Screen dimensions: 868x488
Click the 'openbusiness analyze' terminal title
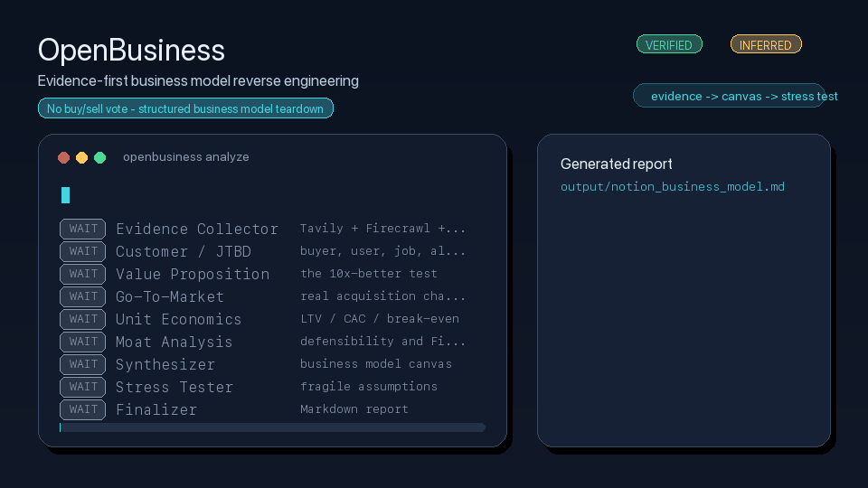[186, 157]
